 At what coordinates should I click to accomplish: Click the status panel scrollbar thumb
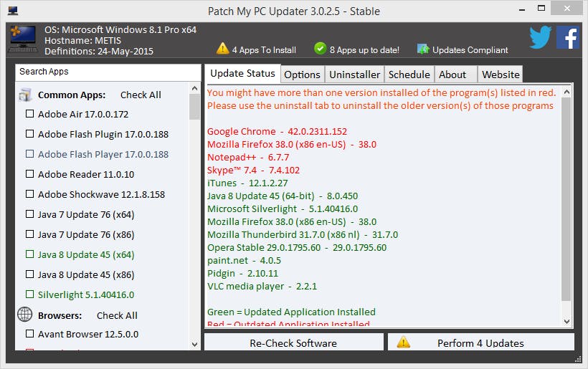coord(566,199)
